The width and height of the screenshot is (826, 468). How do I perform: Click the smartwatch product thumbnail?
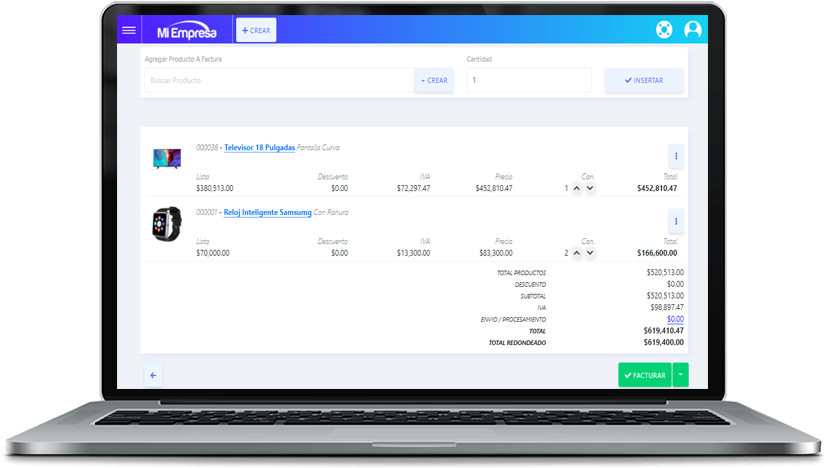[x=165, y=224]
